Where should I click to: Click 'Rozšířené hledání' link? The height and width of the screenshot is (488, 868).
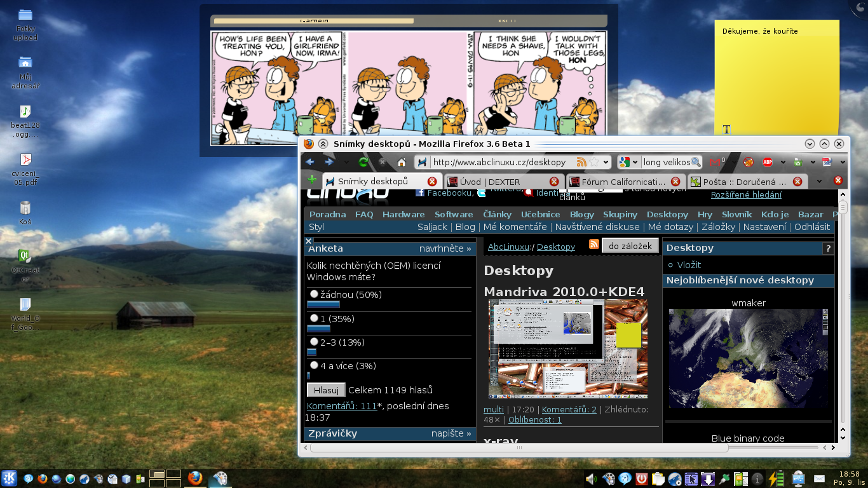(x=746, y=195)
